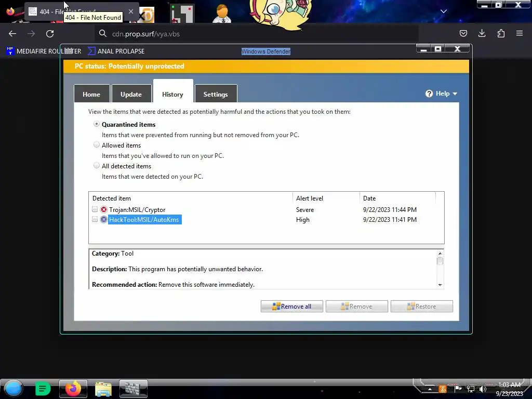Switch to the Home tab
This screenshot has width=532, height=399.
pos(91,94)
